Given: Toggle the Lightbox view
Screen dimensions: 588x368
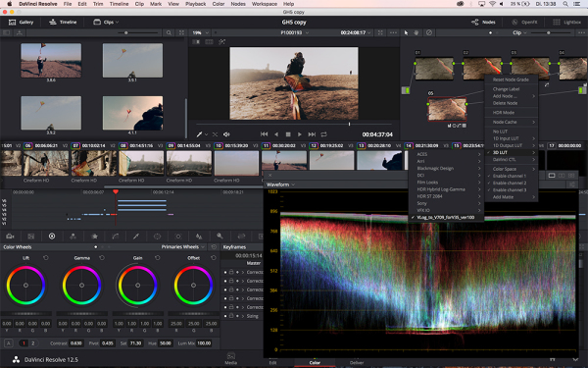Looking at the screenshot, I should 567,23.
